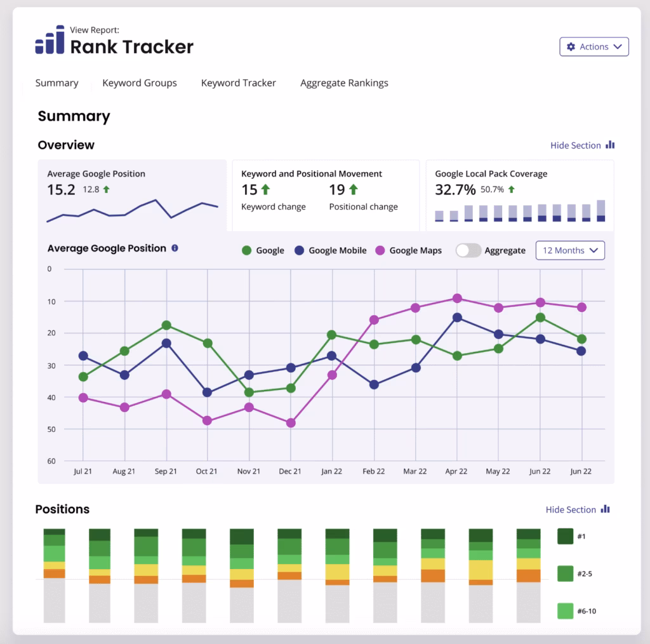
Task: Click the Summary navigation link
Action: [56, 83]
